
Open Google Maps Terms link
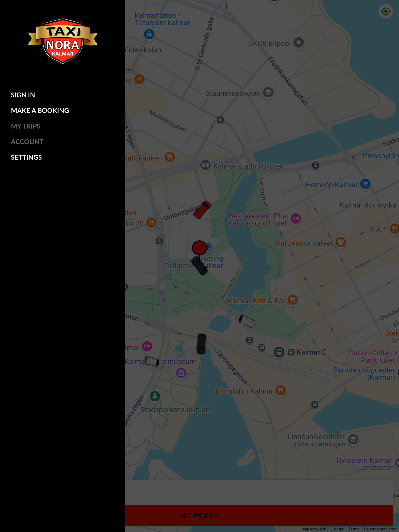click(x=354, y=529)
